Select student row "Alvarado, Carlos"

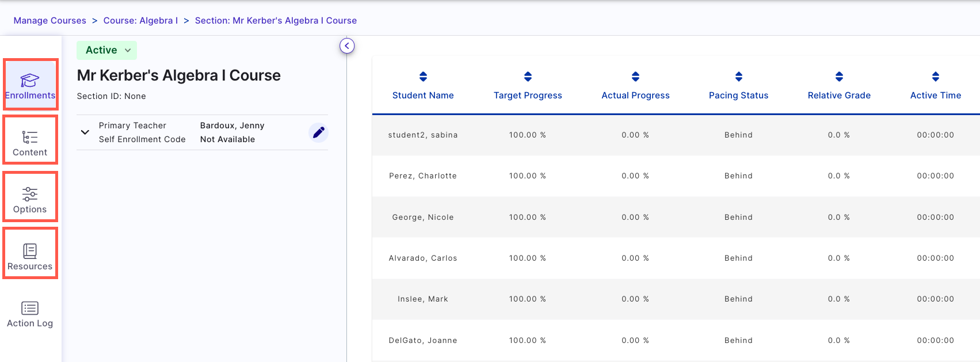coord(676,258)
